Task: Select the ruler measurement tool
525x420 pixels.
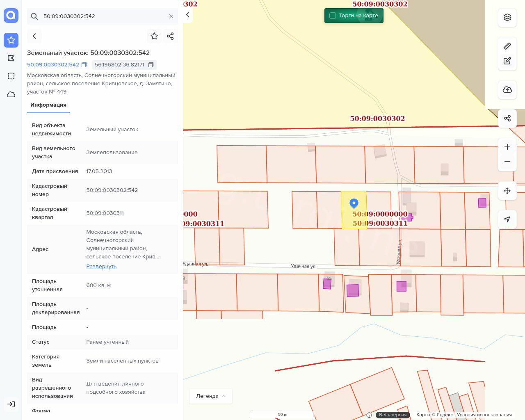Action: pyautogui.click(x=507, y=46)
